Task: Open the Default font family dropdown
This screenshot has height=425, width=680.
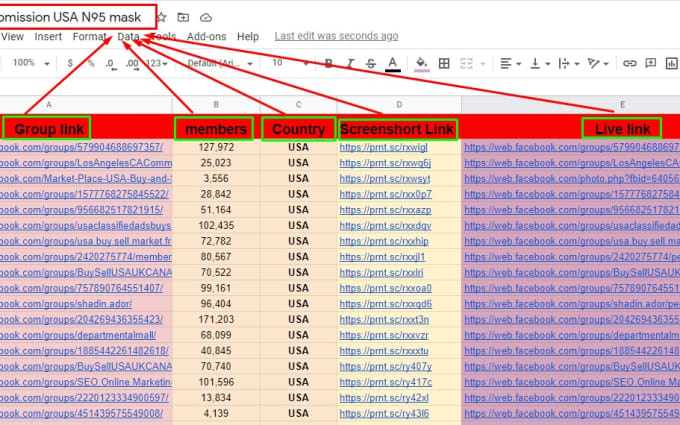Action: point(220,63)
